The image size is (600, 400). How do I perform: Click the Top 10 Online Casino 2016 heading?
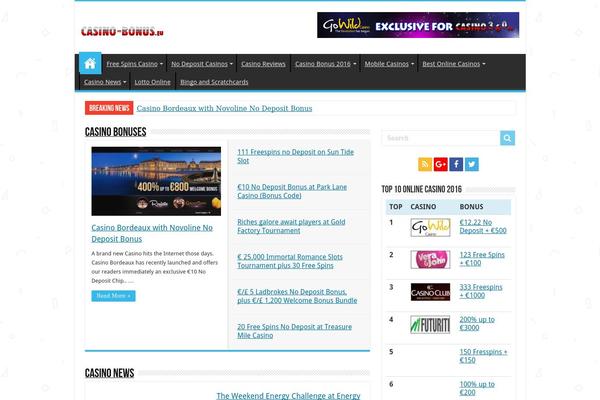click(422, 189)
